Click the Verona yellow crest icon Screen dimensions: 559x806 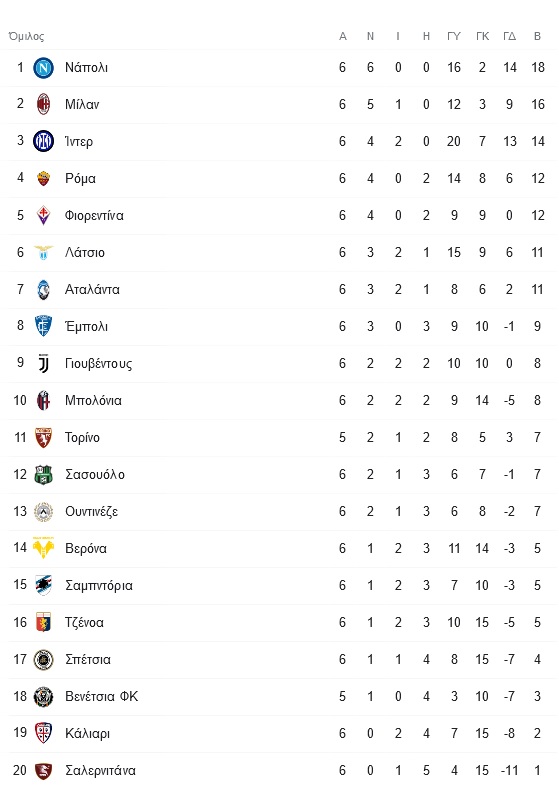tap(44, 548)
